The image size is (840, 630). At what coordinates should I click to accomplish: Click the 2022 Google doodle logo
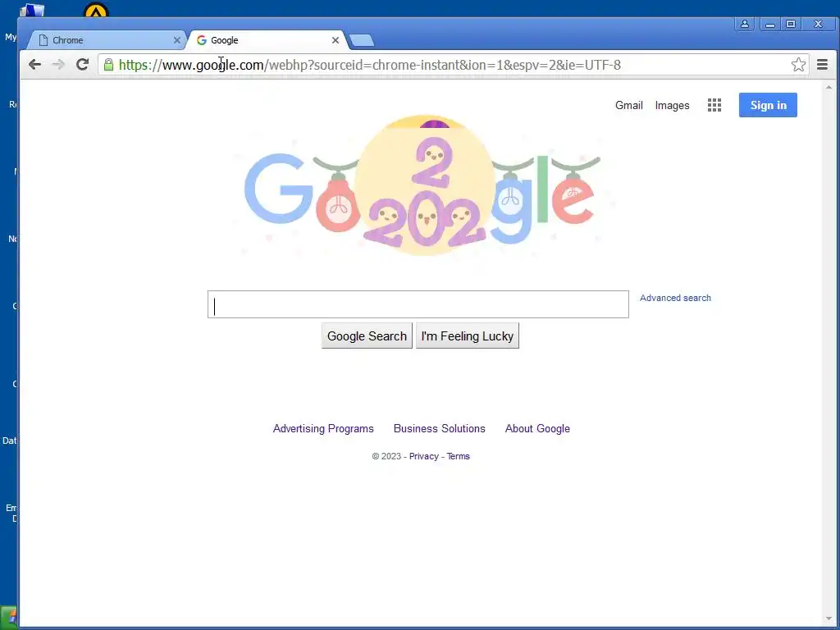coord(423,186)
